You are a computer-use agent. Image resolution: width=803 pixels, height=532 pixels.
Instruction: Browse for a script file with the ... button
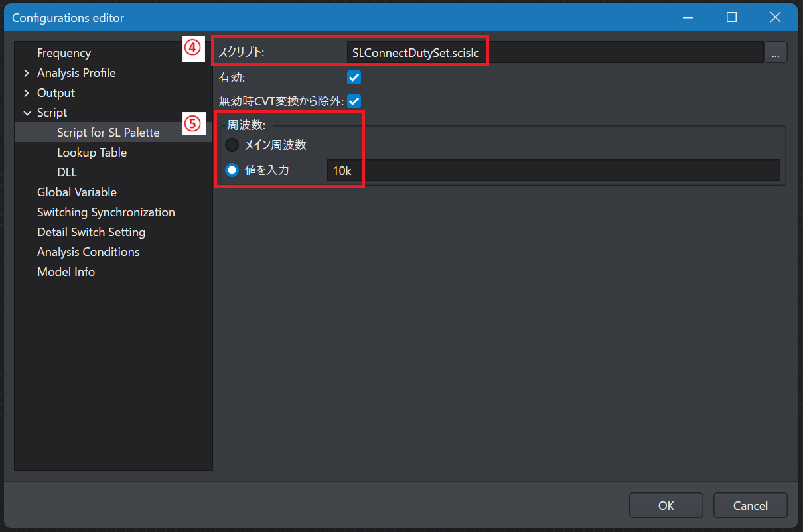click(x=776, y=52)
